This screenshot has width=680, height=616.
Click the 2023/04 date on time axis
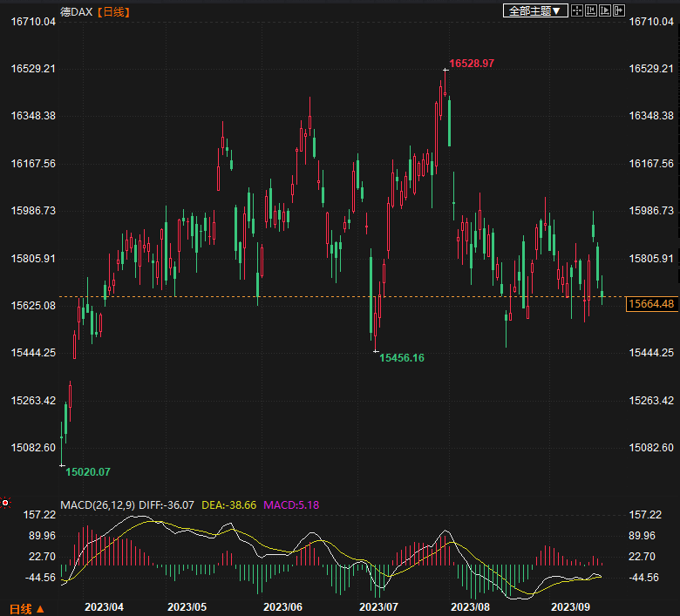pos(105,606)
